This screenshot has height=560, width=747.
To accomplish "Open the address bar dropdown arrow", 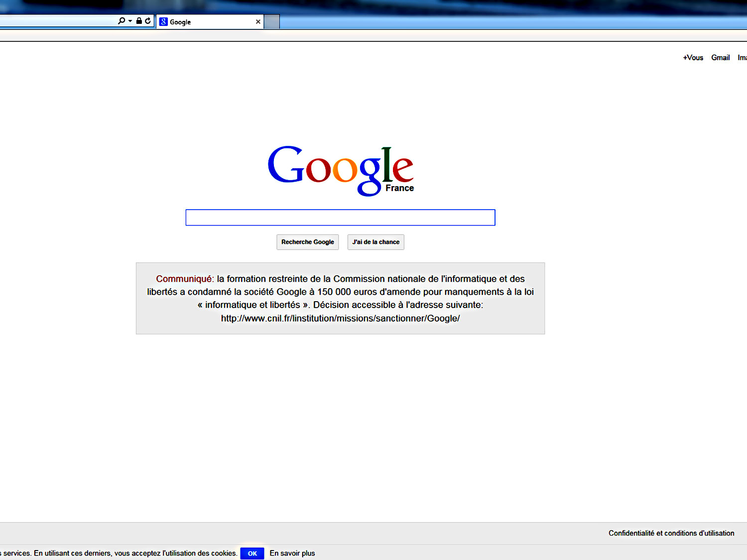I will (x=130, y=21).
